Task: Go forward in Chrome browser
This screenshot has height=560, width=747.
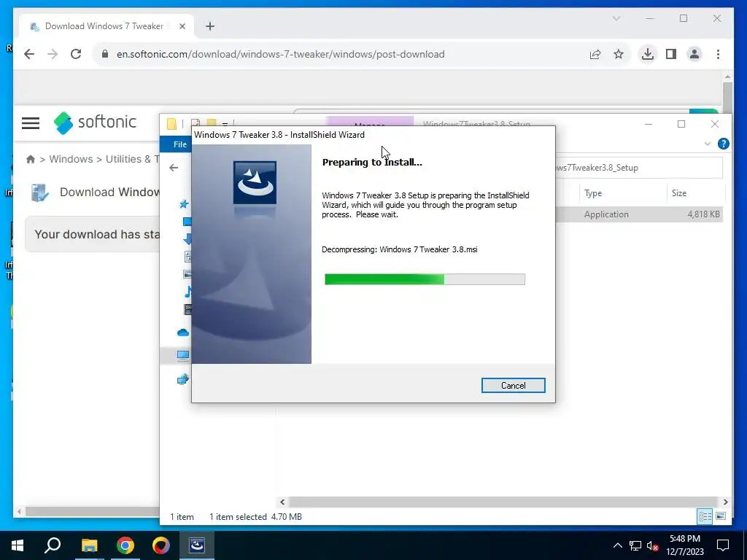Action: tap(53, 54)
